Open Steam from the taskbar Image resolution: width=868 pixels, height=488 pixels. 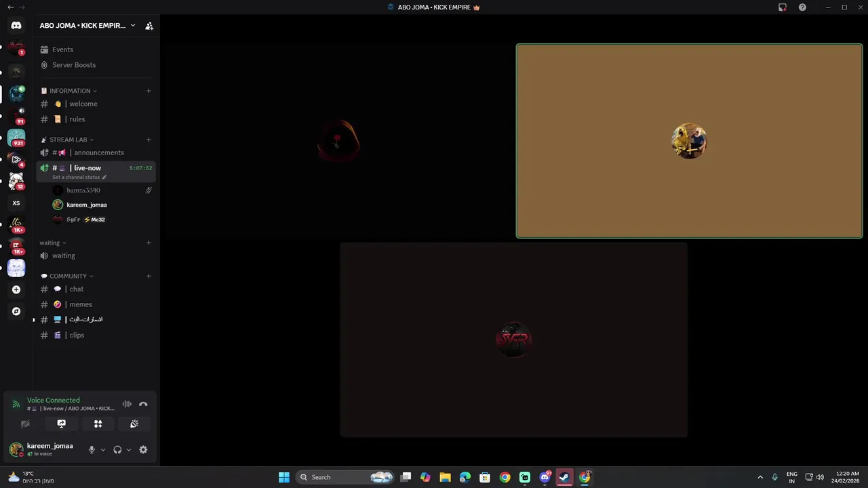pyautogui.click(x=564, y=477)
